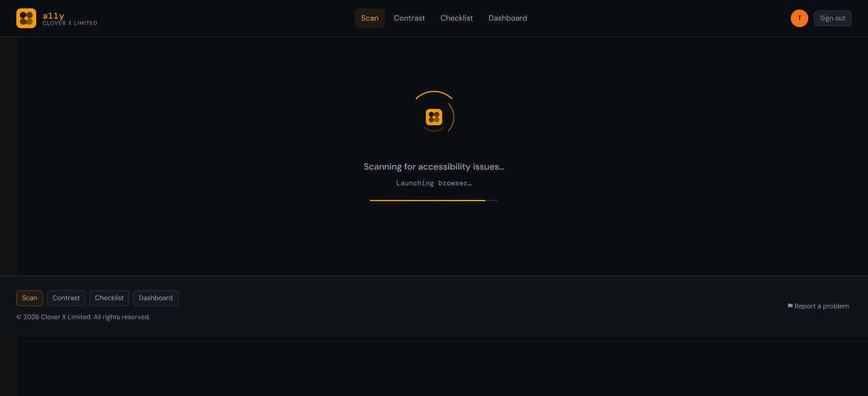Click the CLOVER X LIMITED subtitle in the header
The height and width of the screenshot is (396, 868).
point(70,23)
